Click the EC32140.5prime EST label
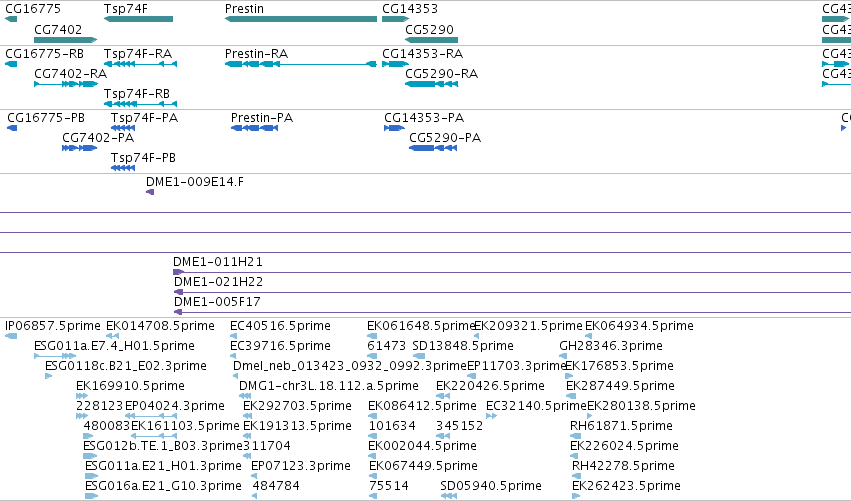The width and height of the screenshot is (851, 501). [536, 406]
